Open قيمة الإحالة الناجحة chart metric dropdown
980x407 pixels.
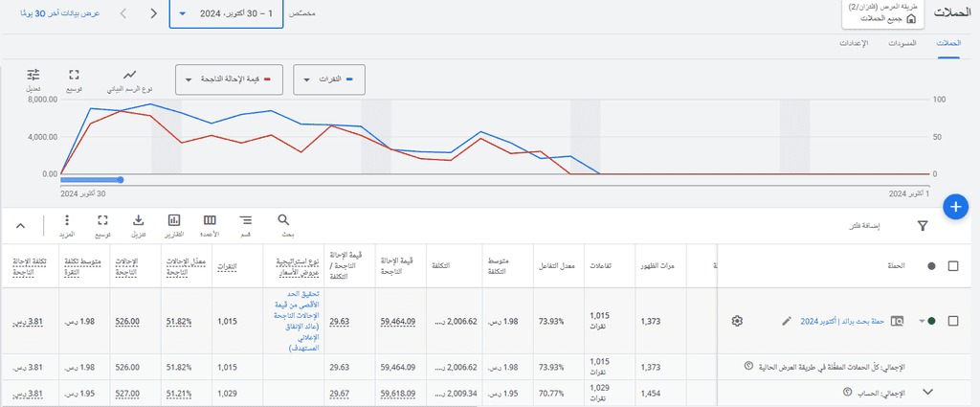tap(229, 80)
